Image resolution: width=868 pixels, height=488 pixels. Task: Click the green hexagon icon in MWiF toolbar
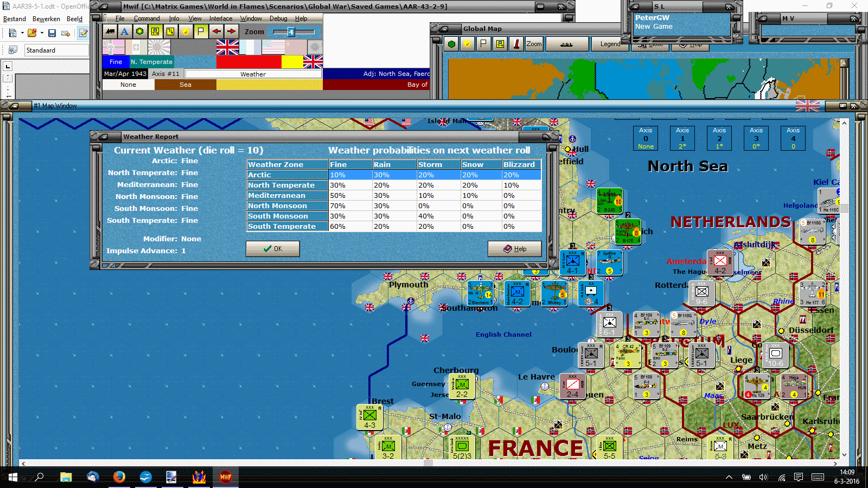(140, 31)
